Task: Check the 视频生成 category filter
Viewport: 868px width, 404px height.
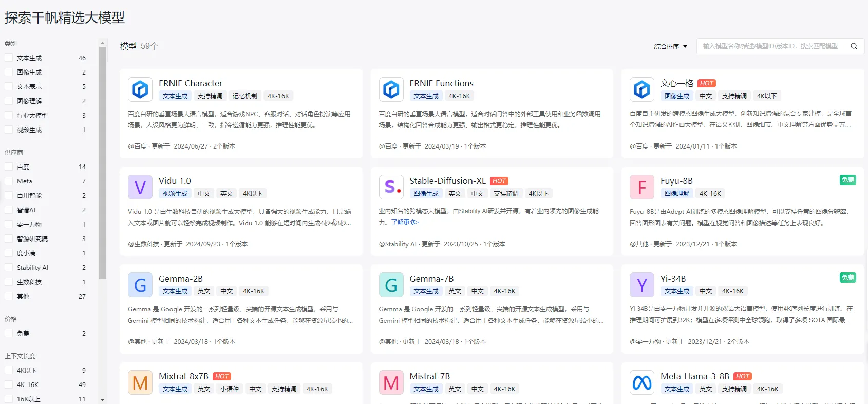Action: point(9,130)
